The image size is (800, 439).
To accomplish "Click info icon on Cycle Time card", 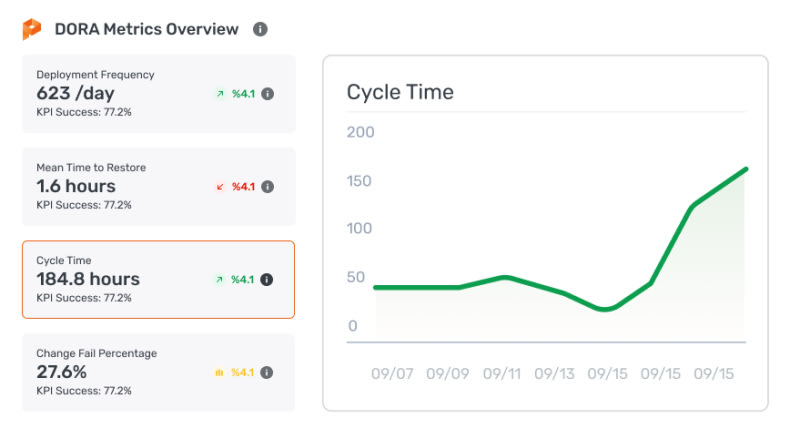I will (x=266, y=280).
